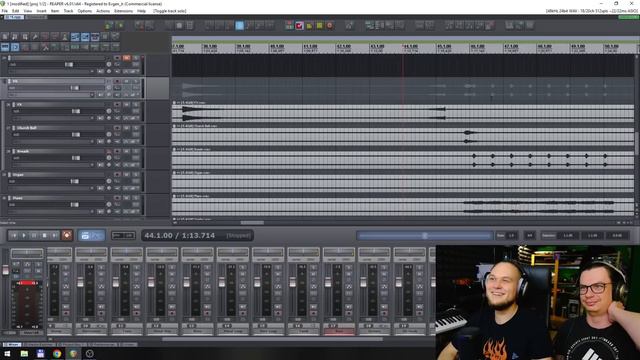
Task: Toggle the metronome toolbar icon
Action: pos(64,37)
